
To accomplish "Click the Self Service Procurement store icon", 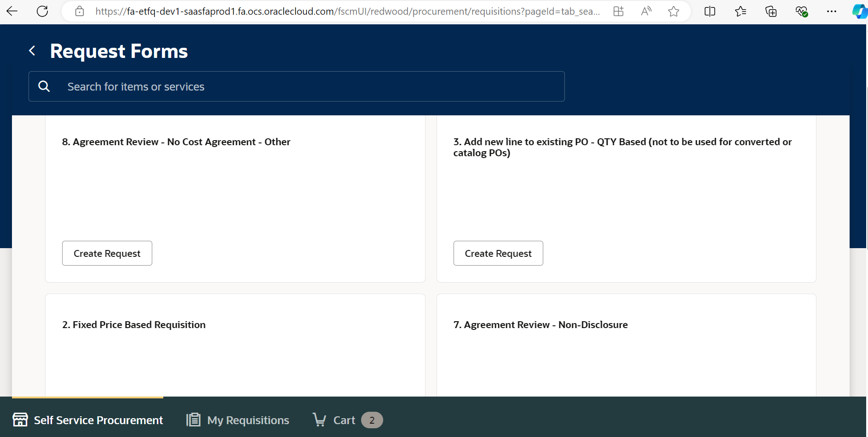I will tap(20, 420).
